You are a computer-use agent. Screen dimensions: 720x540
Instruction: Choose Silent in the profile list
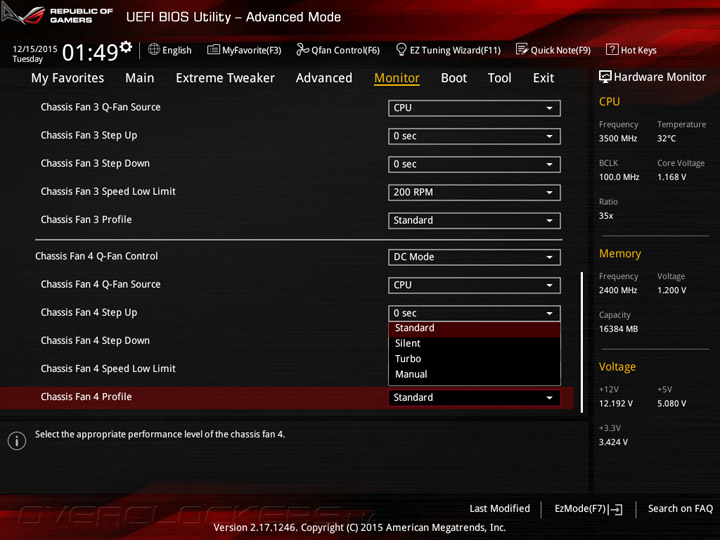474,343
